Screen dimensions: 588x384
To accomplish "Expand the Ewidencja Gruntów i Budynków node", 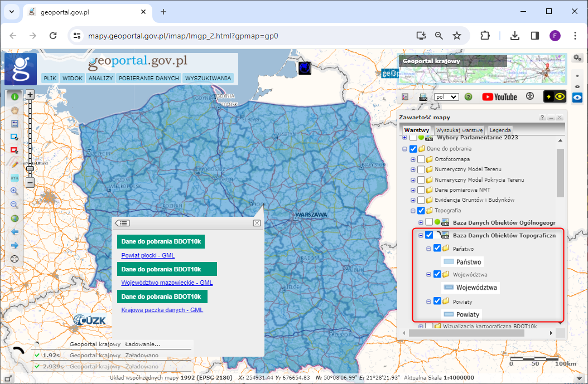I will pyautogui.click(x=413, y=200).
